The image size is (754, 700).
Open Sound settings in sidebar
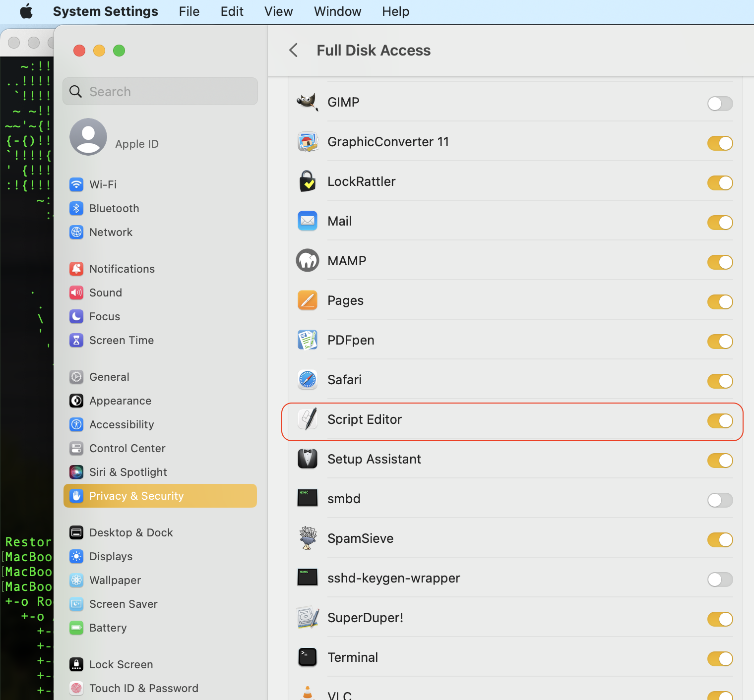160,292
